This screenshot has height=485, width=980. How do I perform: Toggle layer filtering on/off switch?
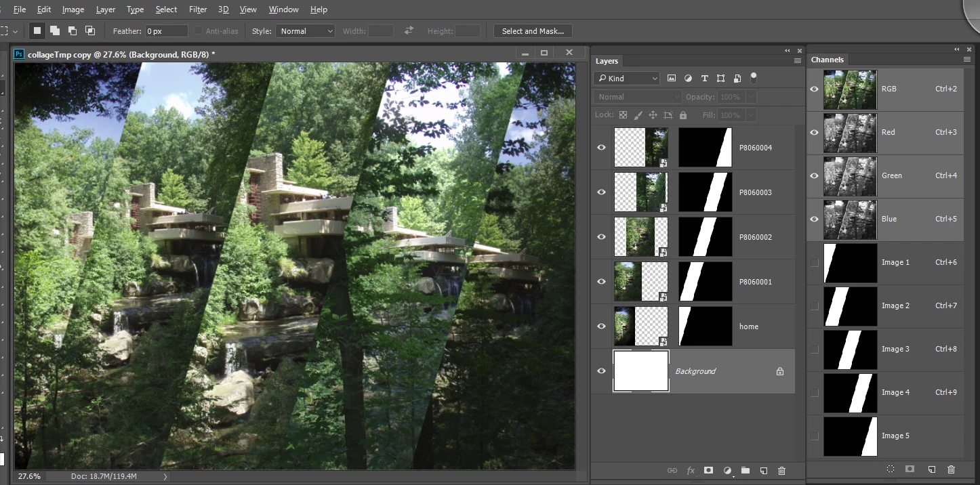click(753, 78)
